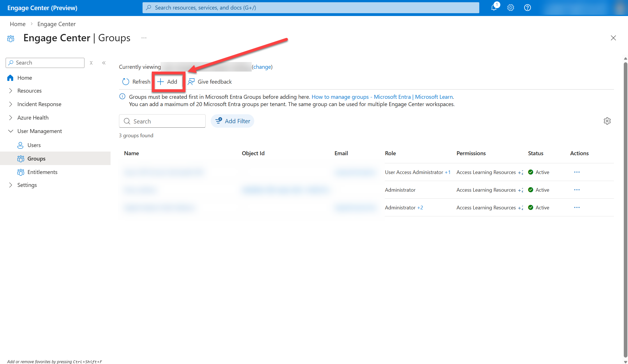The image size is (628, 364).
Task: Click the Engage Center groups page icon
Action: [x=11, y=38]
